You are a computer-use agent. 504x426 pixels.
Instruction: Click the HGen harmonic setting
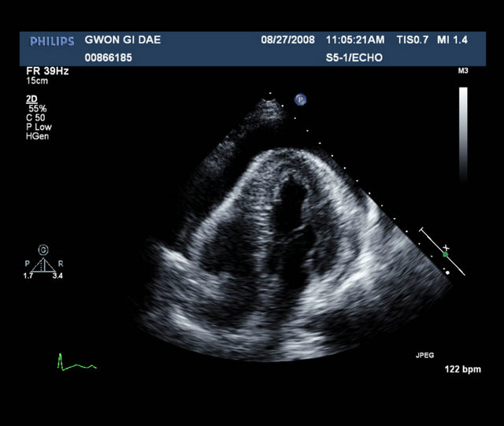(37, 136)
